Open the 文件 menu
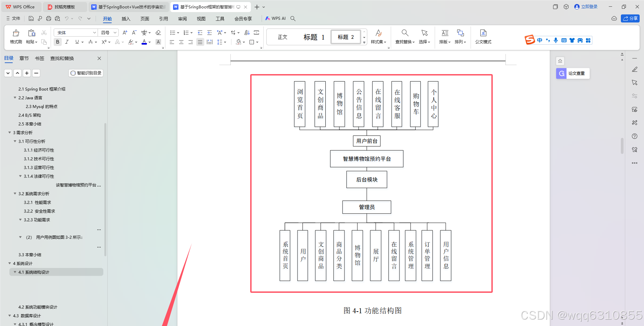 13,18
